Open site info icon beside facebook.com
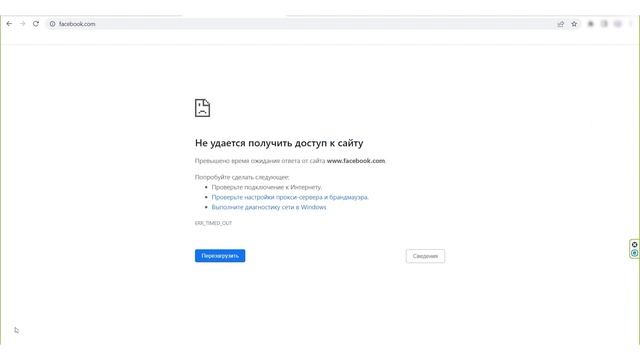Screen dimensions: 640x360 (52, 24)
